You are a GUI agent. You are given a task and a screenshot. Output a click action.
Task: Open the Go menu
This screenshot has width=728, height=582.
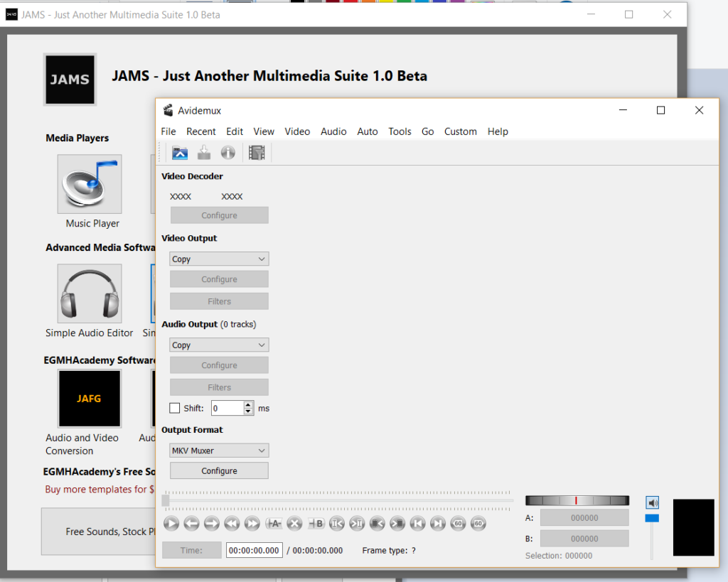pyautogui.click(x=427, y=131)
